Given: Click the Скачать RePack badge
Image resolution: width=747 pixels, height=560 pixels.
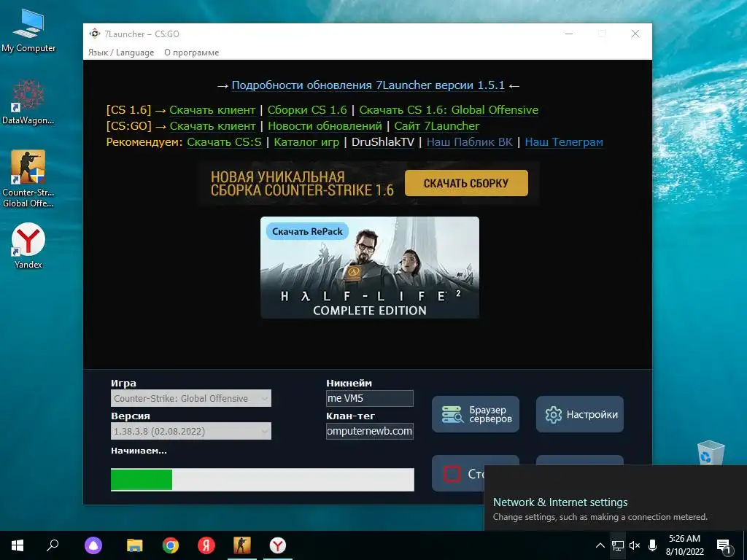Looking at the screenshot, I should pyautogui.click(x=307, y=231).
